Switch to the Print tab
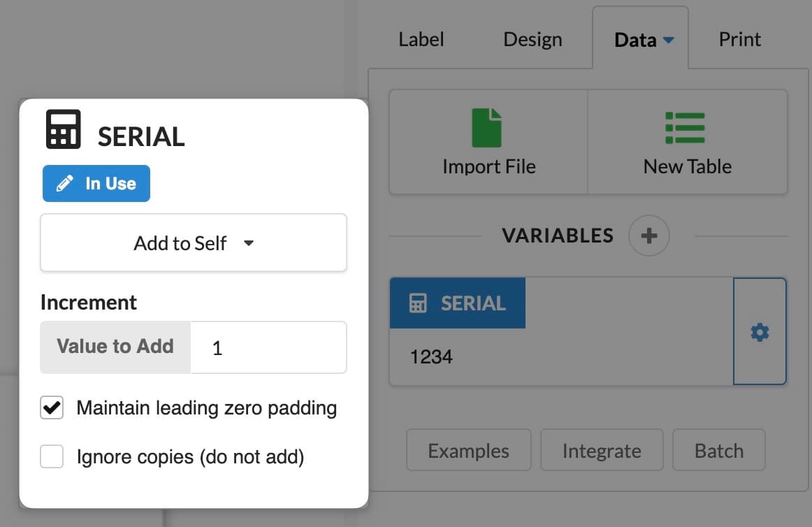 [739, 39]
